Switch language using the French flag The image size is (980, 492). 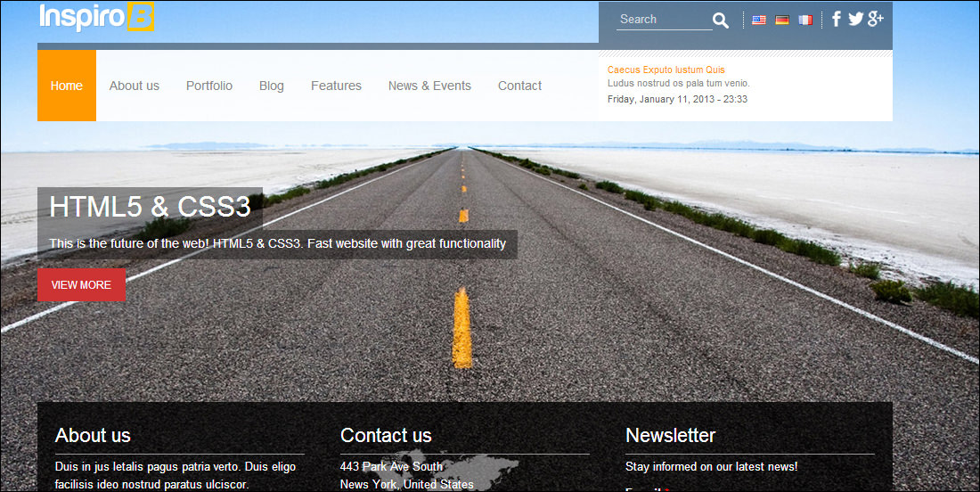(805, 20)
